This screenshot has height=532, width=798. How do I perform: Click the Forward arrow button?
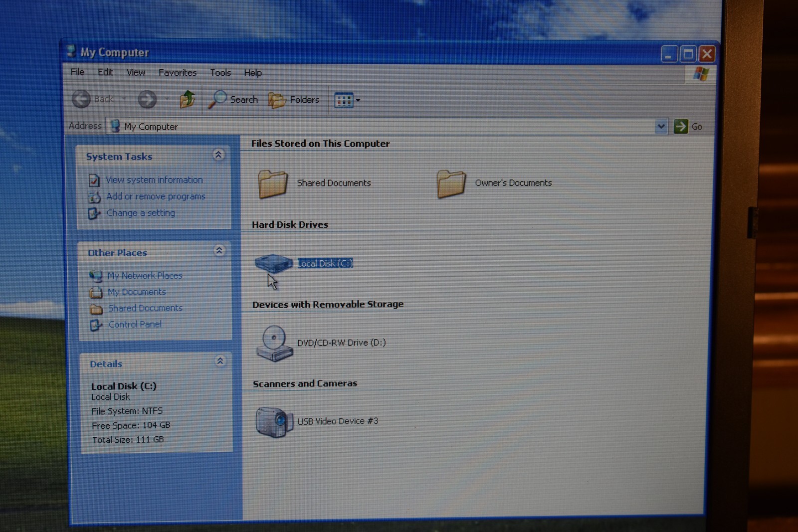(147, 99)
